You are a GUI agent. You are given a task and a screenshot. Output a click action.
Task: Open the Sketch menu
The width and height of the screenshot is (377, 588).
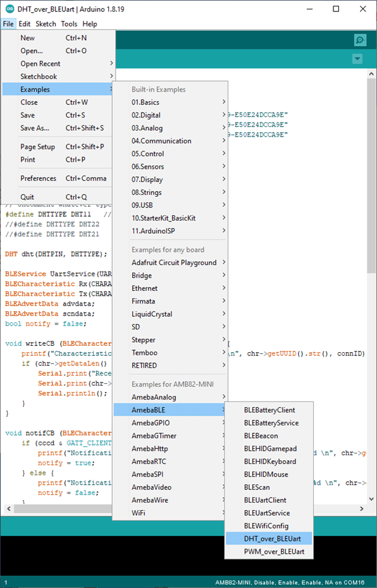click(x=46, y=23)
